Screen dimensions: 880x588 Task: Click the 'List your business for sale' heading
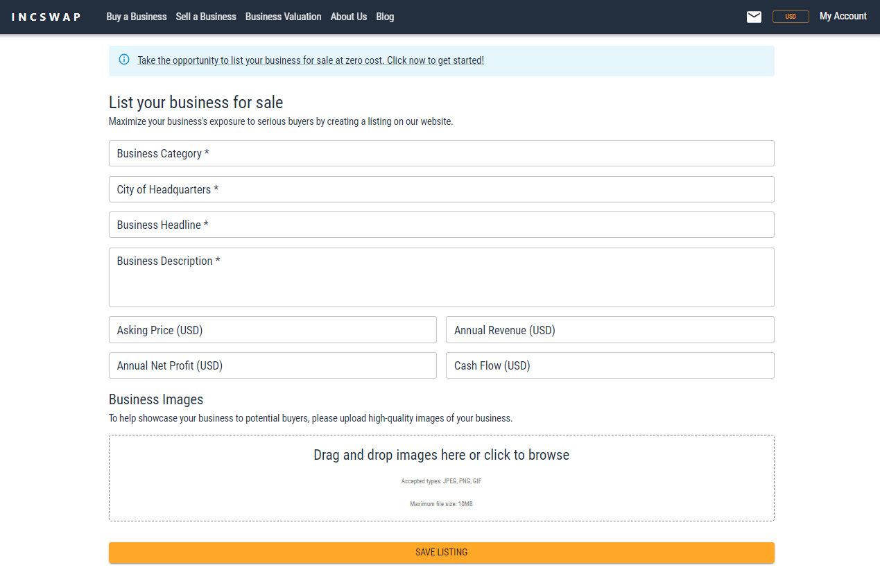pos(196,103)
